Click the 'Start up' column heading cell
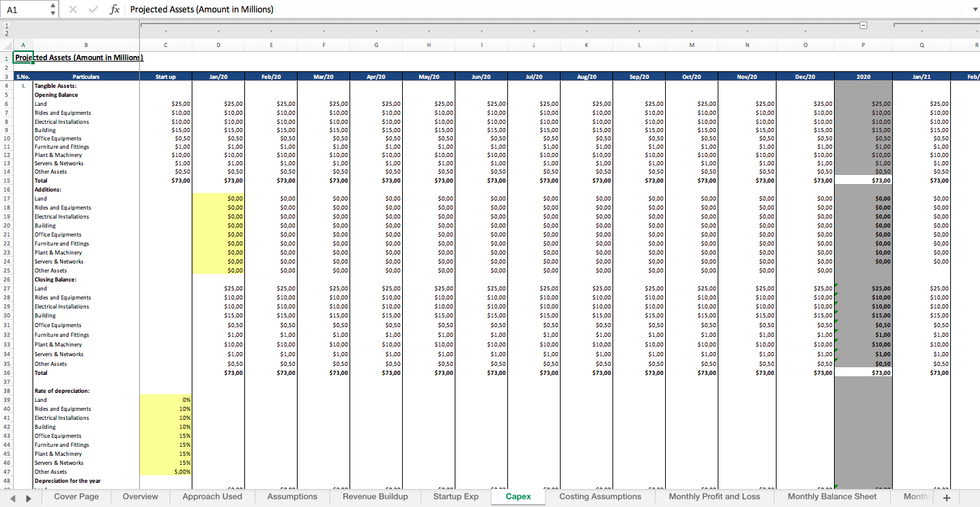Viewport: 980px width, 507px height. point(165,77)
